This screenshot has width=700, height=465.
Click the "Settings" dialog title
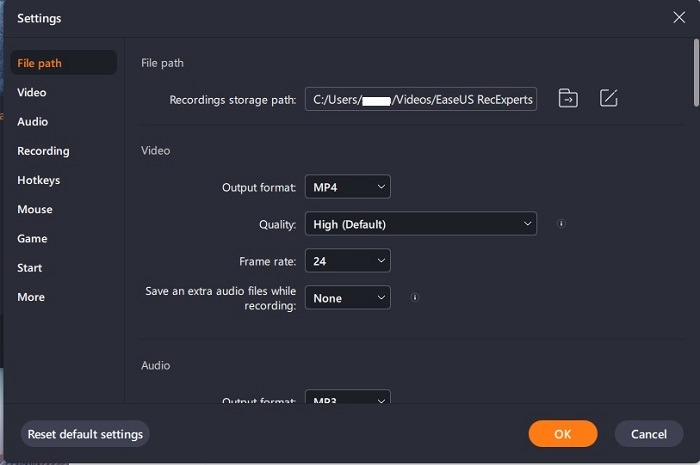(39, 18)
